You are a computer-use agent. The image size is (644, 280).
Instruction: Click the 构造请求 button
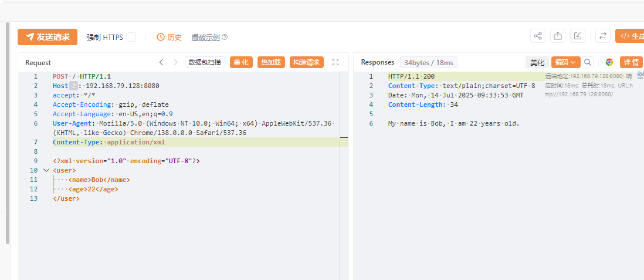tap(306, 62)
